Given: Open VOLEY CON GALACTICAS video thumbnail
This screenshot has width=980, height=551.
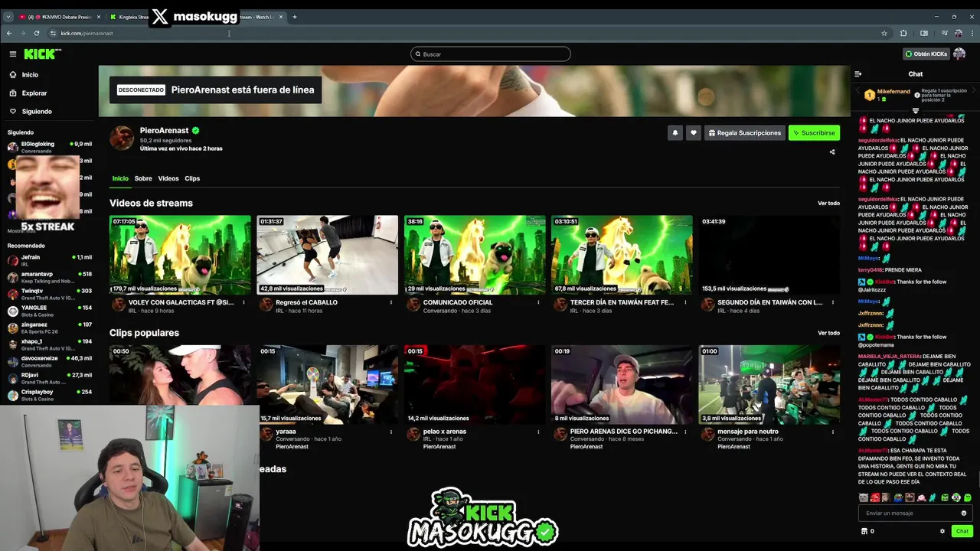Looking at the screenshot, I should click(180, 255).
